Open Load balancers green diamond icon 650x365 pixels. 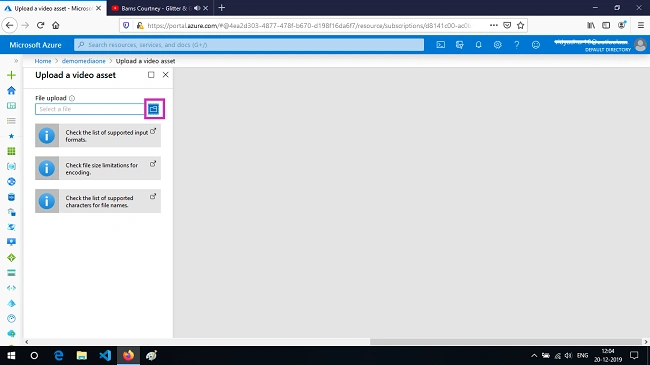click(11, 258)
